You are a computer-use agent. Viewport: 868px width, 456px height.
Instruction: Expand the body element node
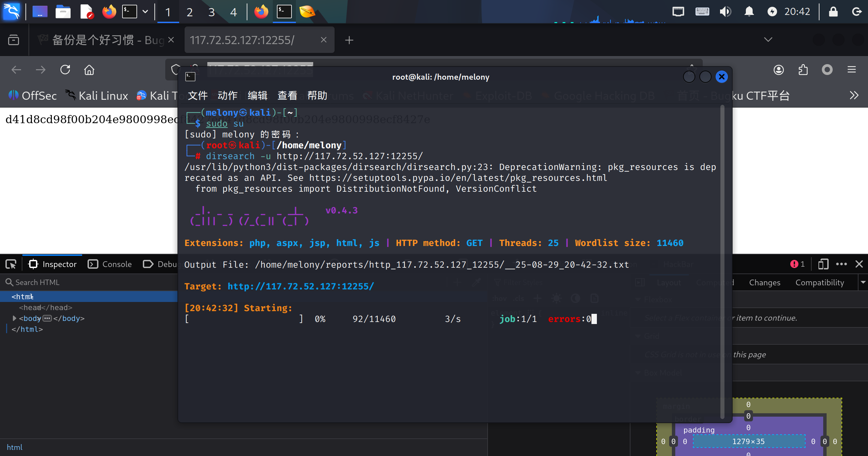14,318
